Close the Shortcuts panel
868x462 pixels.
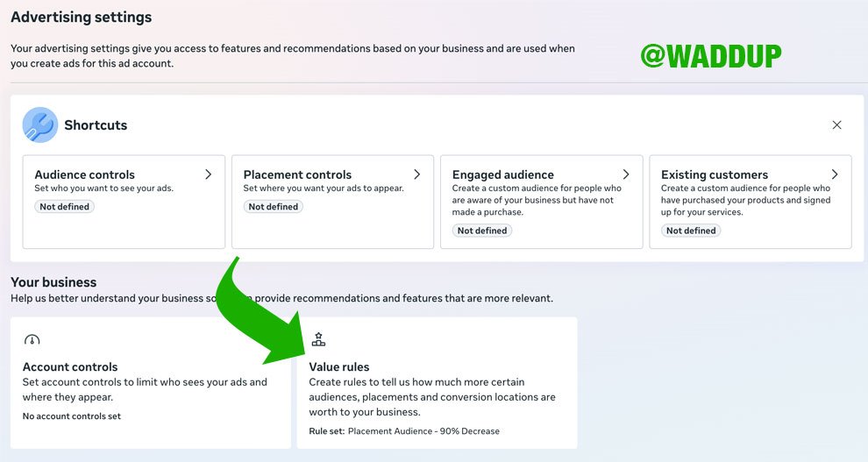click(x=836, y=125)
